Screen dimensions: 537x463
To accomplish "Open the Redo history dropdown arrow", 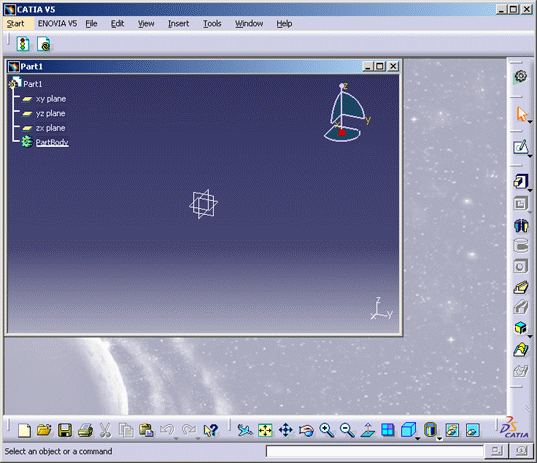I will point(198,438).
